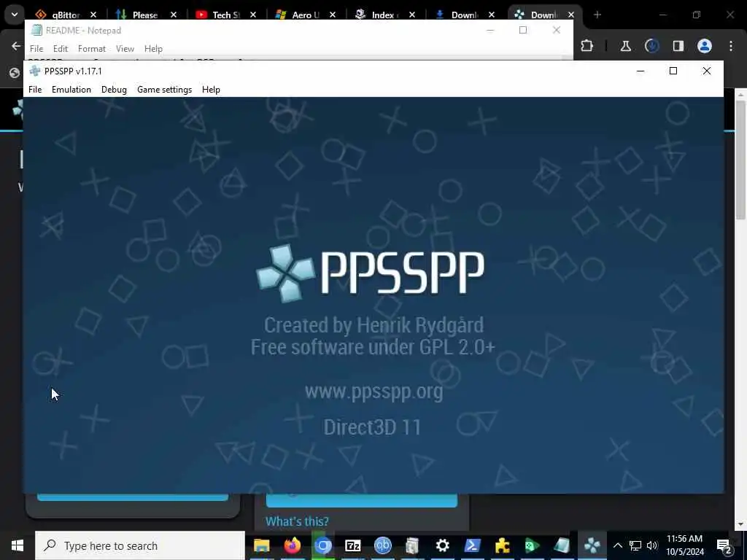
Task: Close the 'Index' browser tab
Action: [412, 15]
